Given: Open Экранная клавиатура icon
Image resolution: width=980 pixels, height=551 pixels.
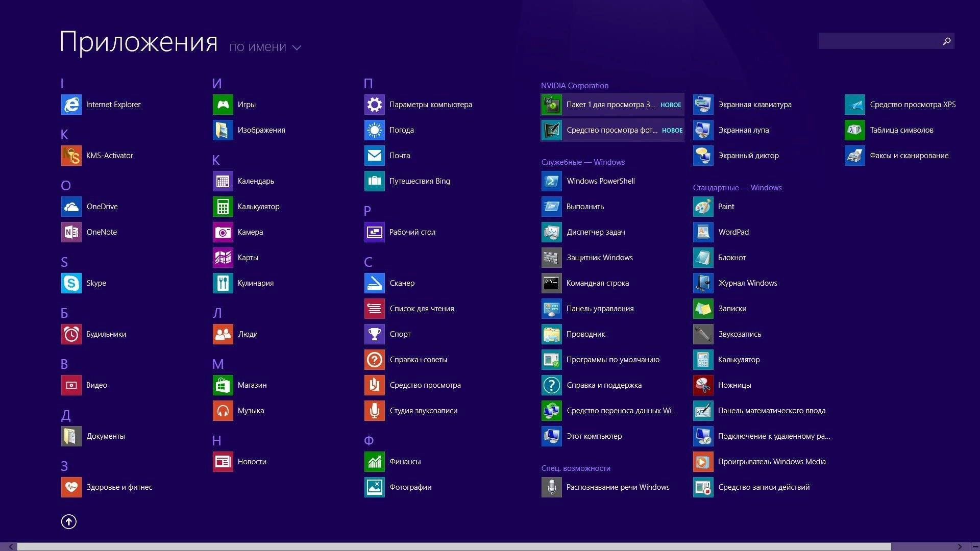Looking at the screenshot, I should (x=703, y=105).
